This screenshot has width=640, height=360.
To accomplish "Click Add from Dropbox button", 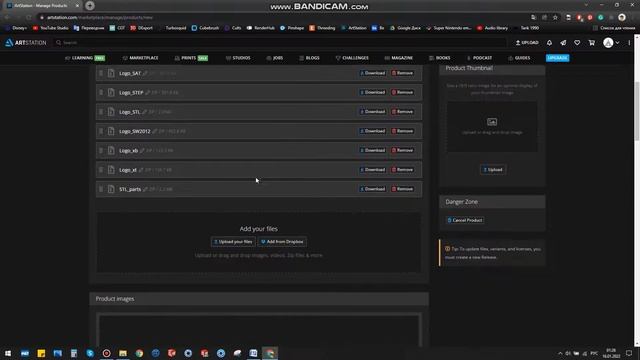I will point(282,242).
